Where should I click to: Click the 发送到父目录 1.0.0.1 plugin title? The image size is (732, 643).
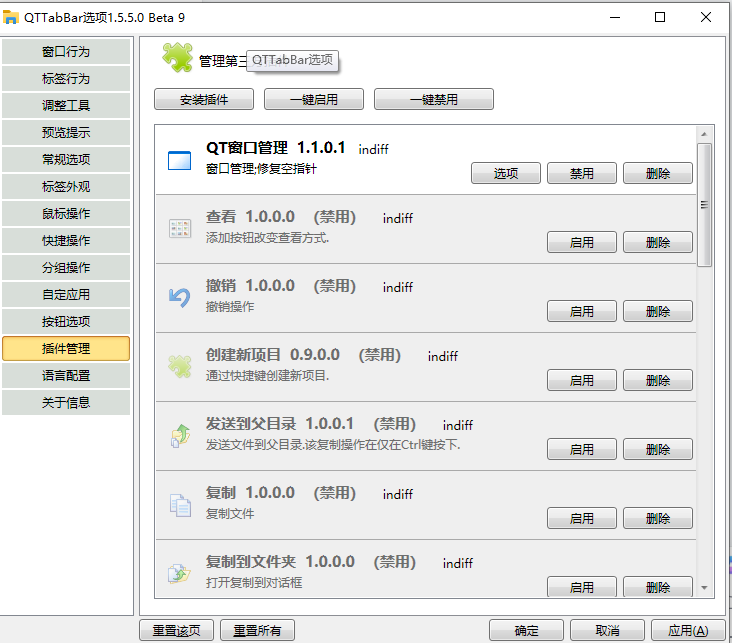[280, 424]
